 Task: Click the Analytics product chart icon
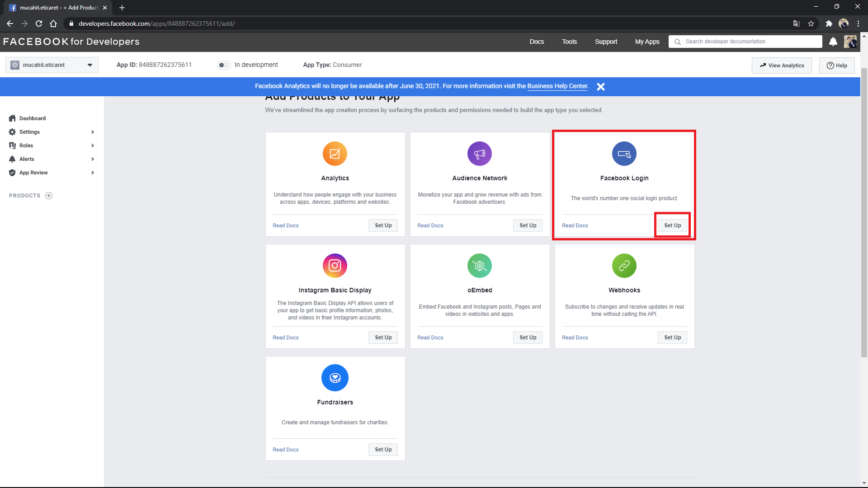pos(335,154)
